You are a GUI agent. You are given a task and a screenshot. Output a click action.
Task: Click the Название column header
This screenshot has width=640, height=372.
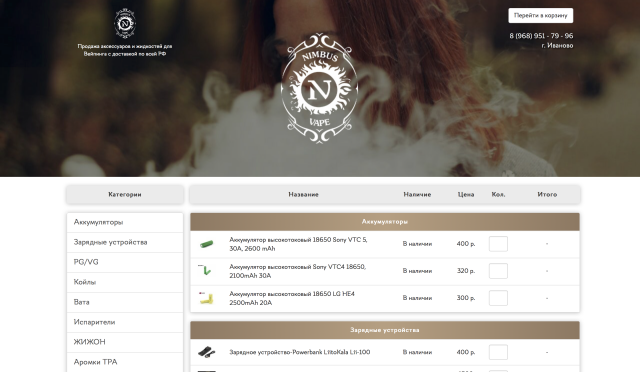point(303,194)
